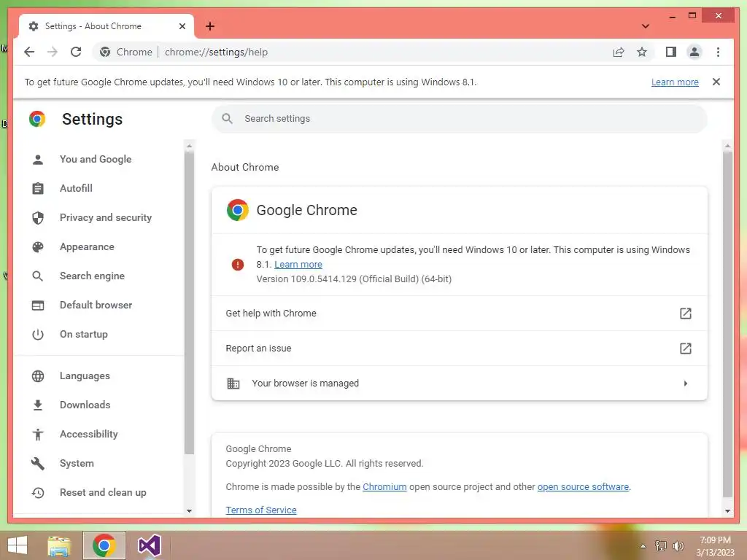
Task: Go to On startup section
Action: tap(83, 334)
